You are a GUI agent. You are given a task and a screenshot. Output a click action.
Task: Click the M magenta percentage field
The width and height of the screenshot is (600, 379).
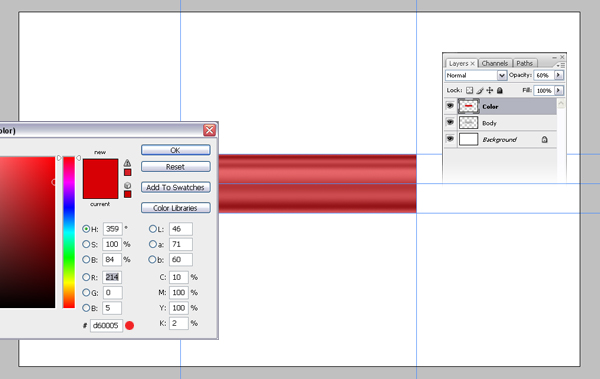(x=179, y=292)
